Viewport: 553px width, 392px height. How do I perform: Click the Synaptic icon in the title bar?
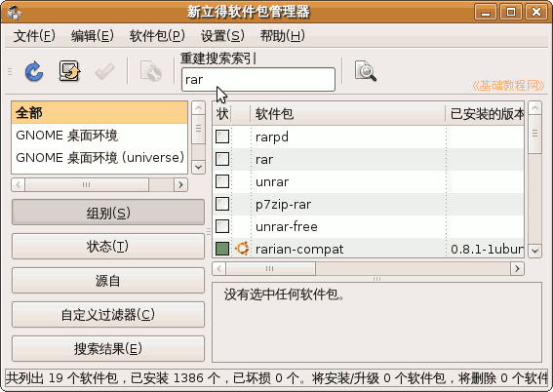coord(14,13)
